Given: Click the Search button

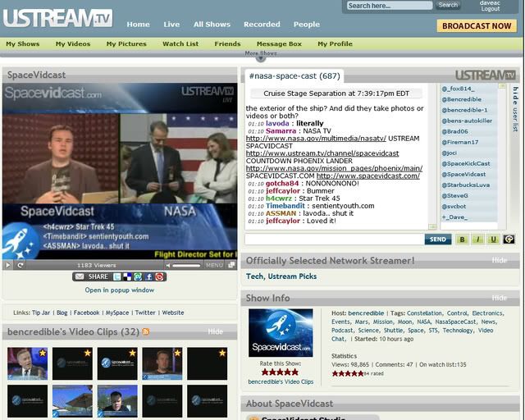Looking at the screenshot, I should [448, 5].
